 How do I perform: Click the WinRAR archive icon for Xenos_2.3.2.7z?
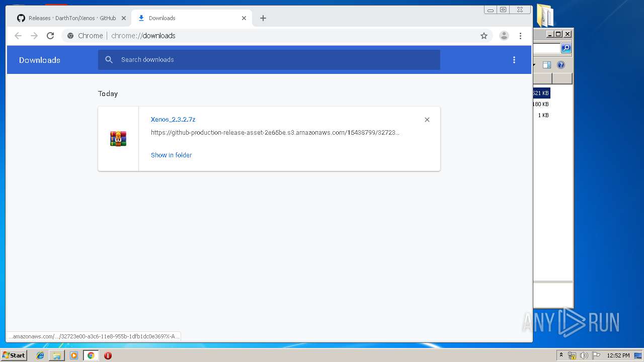pos(118,139)
